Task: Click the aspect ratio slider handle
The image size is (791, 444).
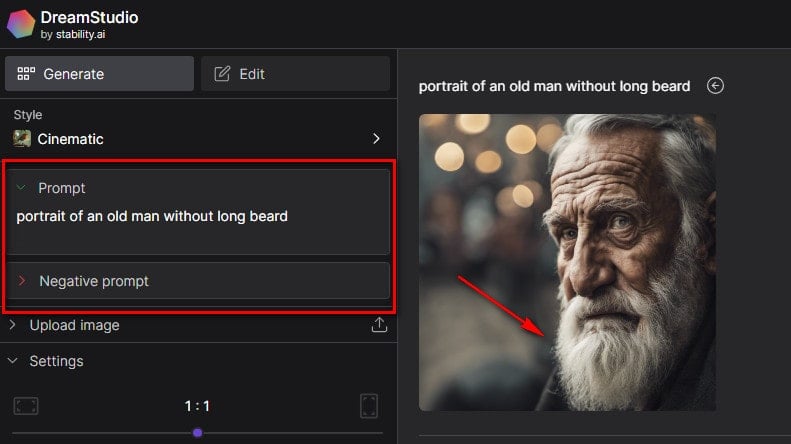Action: pyautogui.click(x=198, y=432)
